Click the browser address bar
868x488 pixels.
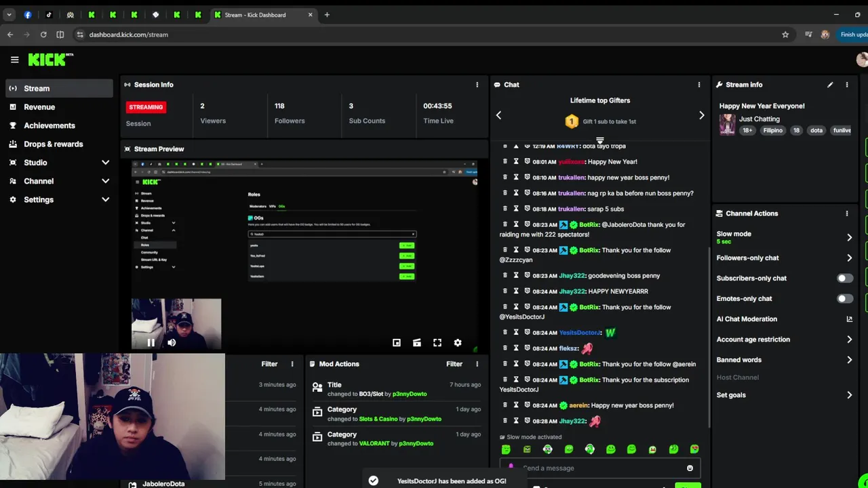click(x=434, y=35)
